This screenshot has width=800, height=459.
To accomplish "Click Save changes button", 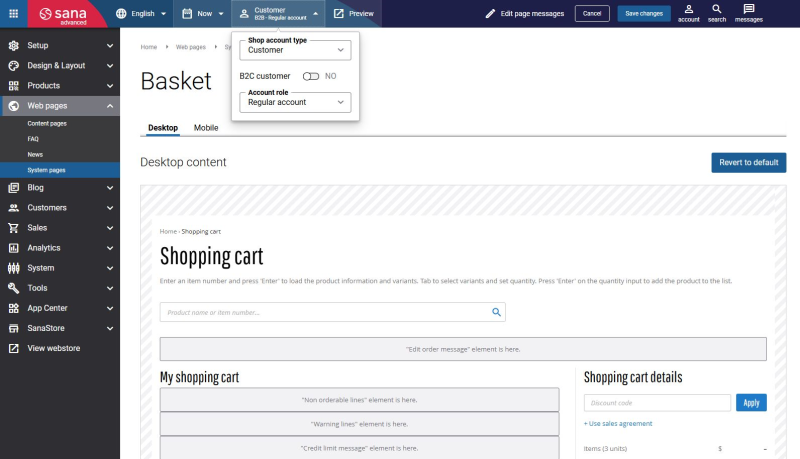I will click(644, 14).
